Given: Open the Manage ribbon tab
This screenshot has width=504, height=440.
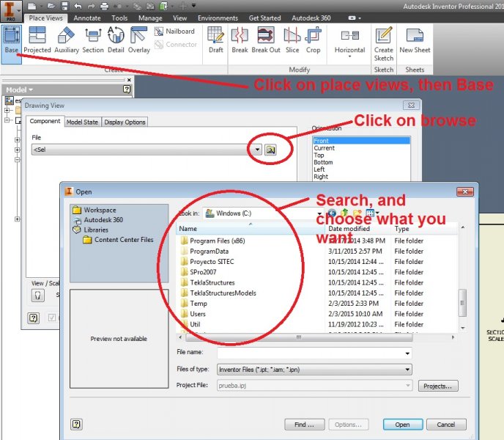Looking at the screenshot, I should pos(150,18).
